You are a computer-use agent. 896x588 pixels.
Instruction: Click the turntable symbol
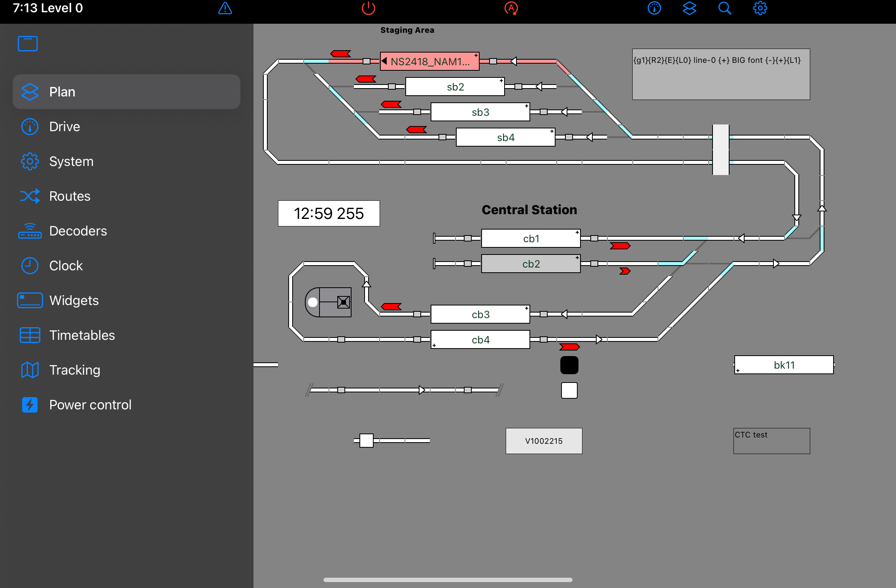point(328,302)
